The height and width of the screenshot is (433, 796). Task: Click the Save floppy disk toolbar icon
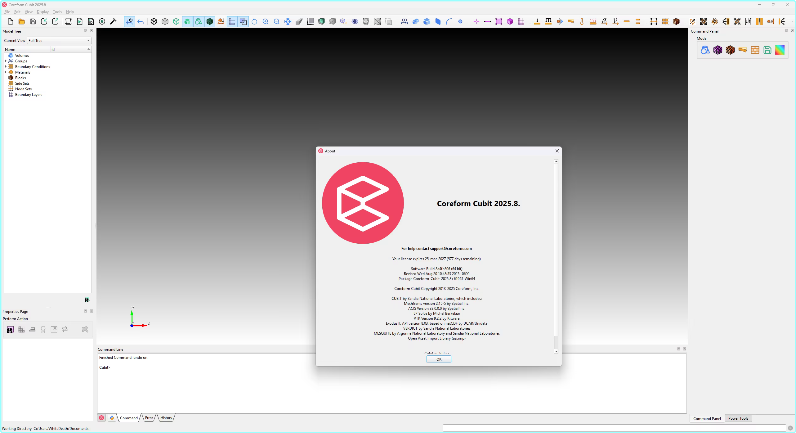pyautogui.click(x=32, y=21)
